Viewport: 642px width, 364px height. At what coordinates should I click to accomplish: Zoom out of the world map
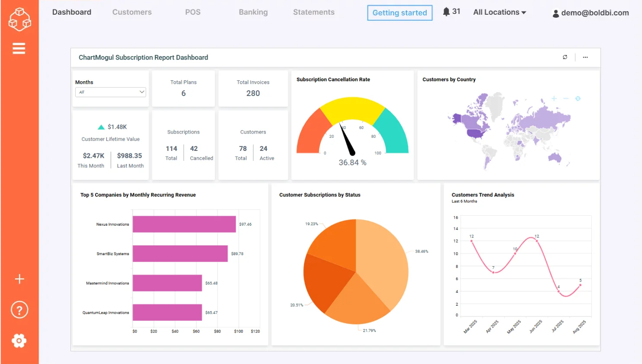point(565,99)
